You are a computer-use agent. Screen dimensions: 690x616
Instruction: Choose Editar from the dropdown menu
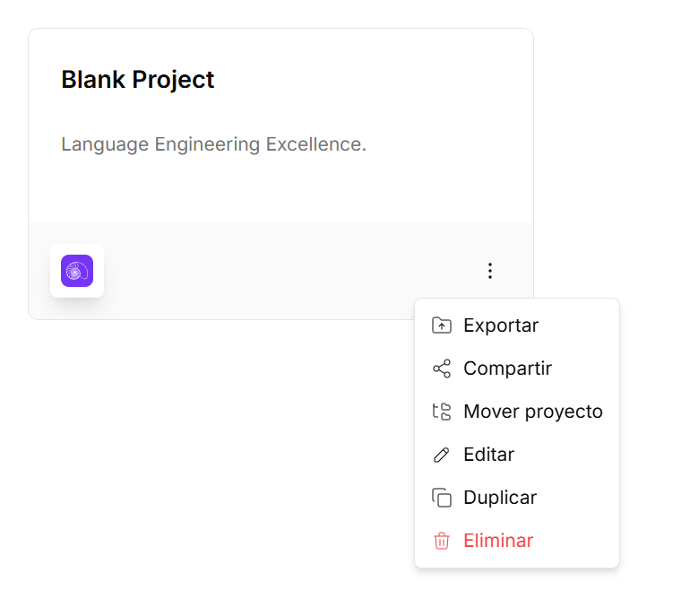[x=488, y=455]
